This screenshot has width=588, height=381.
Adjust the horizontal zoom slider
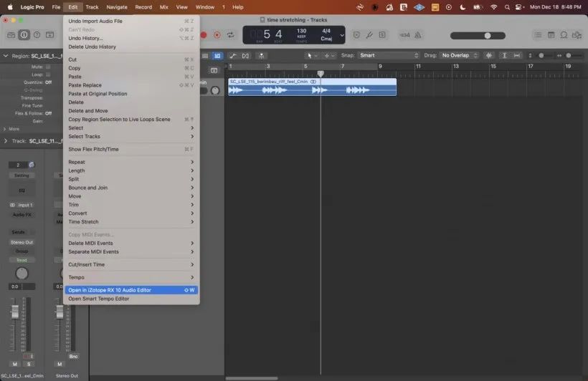pyautogui.click(x=569, y=55)
